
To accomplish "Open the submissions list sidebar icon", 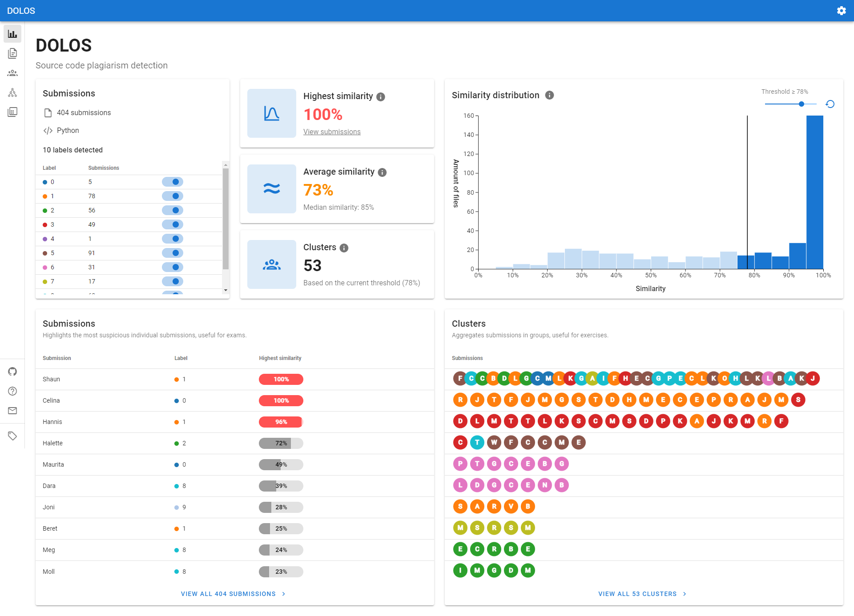I will click(12, 53).
